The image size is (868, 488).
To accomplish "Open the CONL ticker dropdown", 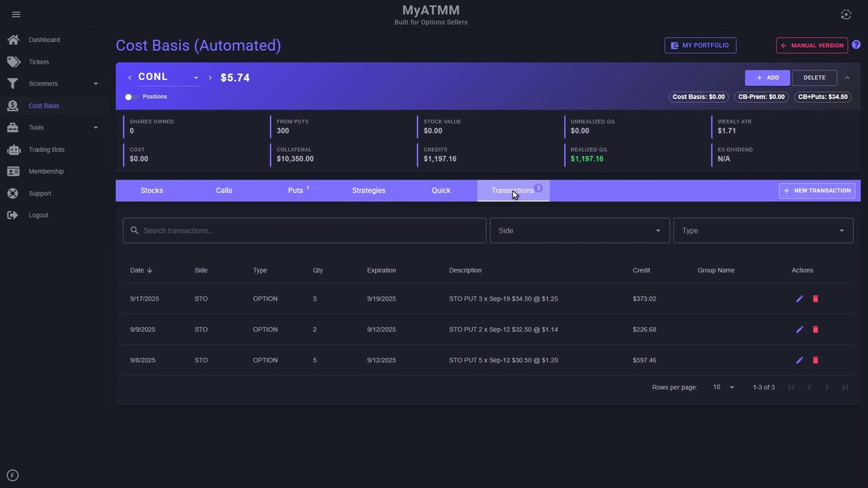I will [169, 77].
